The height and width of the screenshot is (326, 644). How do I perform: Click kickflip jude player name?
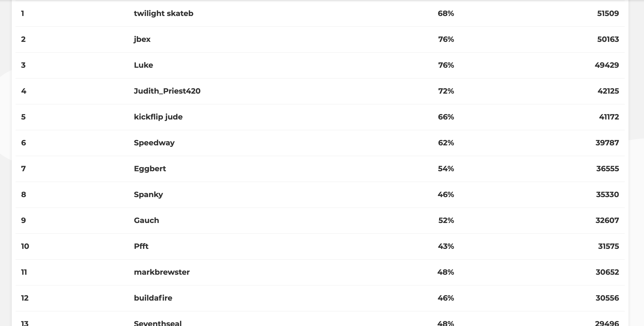coord(158,117)
